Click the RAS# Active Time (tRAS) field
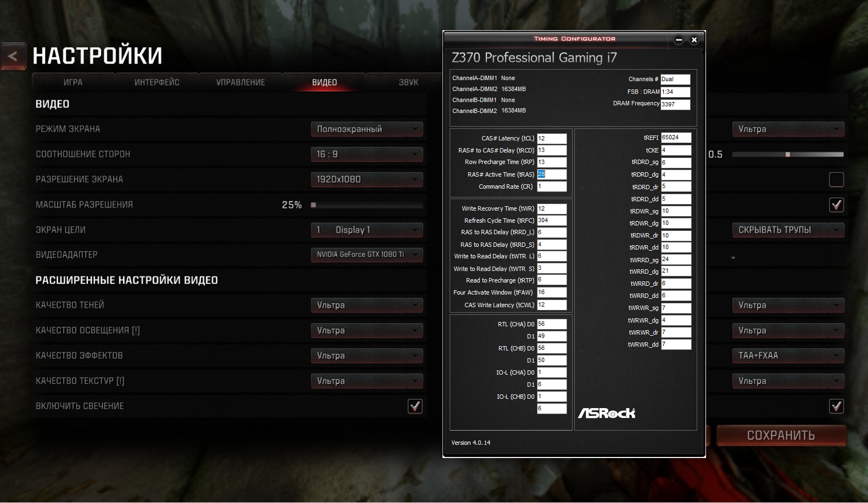Image resolution: width=868 pixels, height=503 pixels. 552,174
